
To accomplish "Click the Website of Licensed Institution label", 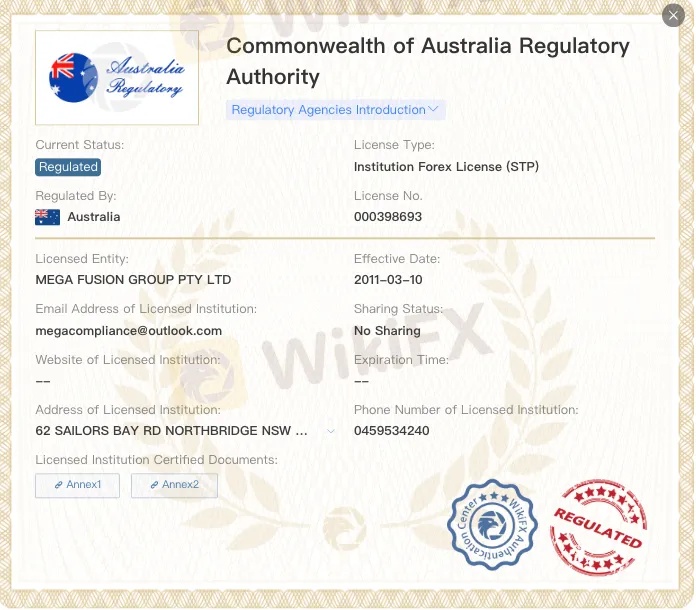I will tap(128, 360).
